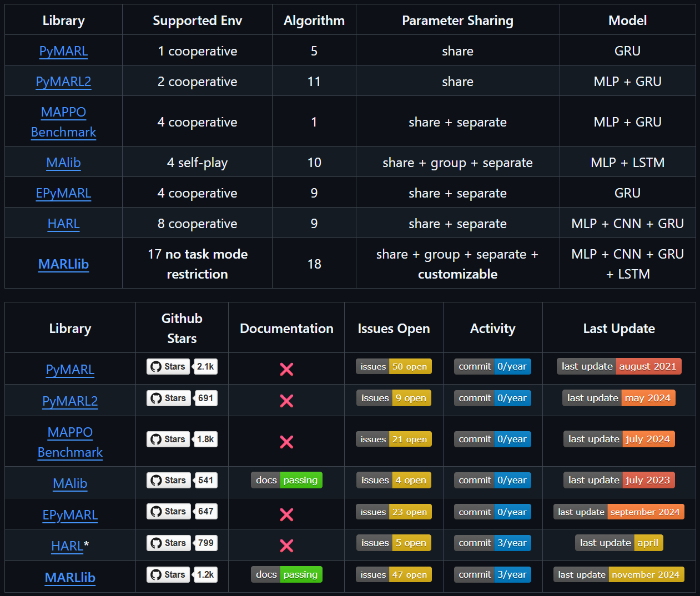Screen dimensions: 700x596
Task: Select the last update november 2024 badge
Action: coord(618,574)
